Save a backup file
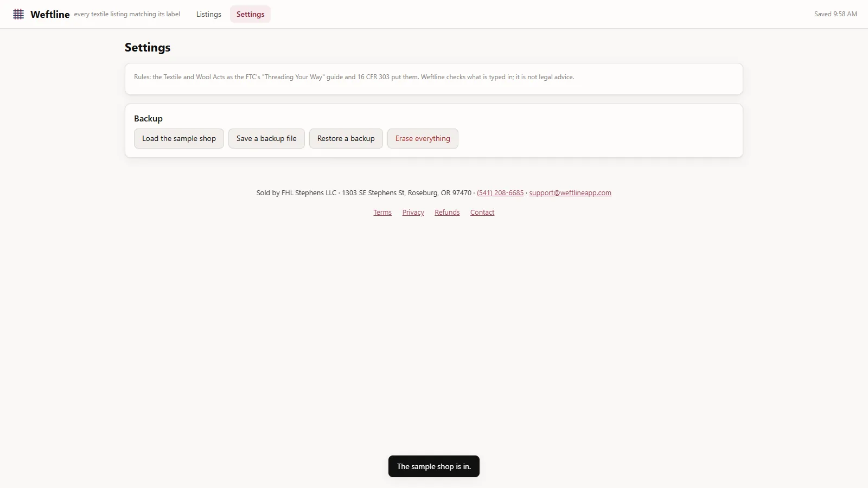Viewport: 868px width, 488px height. point(266,138)
